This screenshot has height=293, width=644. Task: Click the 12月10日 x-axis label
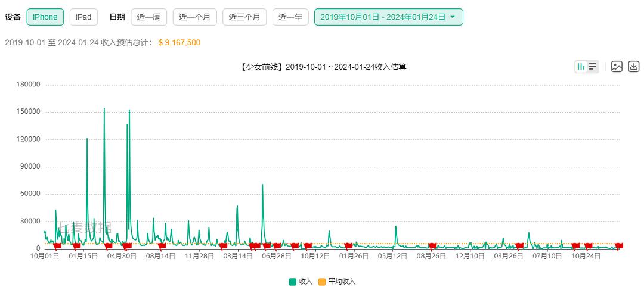pyautogui.click(x=470, y=256)
